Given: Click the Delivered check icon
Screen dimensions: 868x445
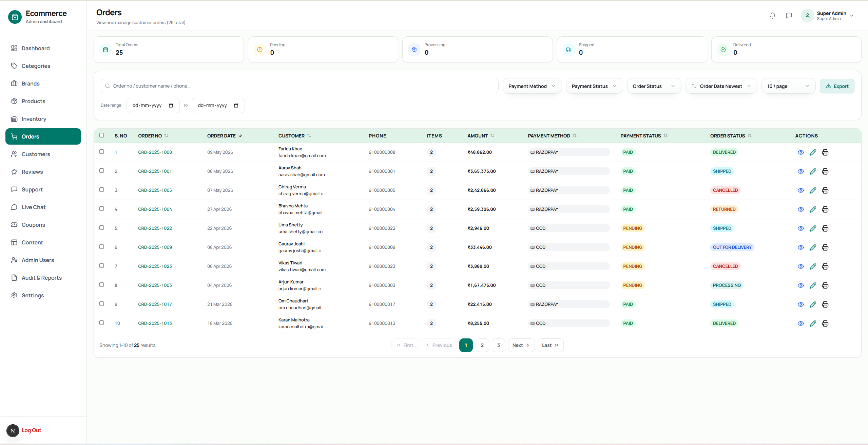Looking at the screenshot, I should click(x=723, y=50).
